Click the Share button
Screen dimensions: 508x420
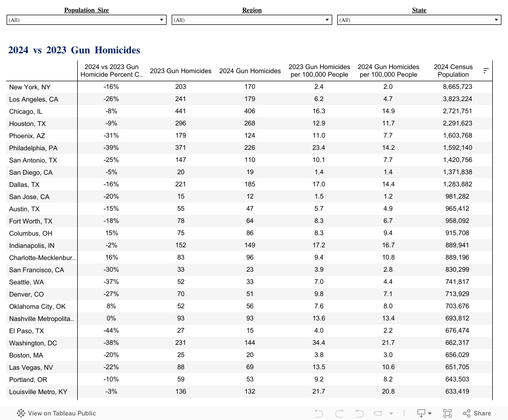(477, 413)
